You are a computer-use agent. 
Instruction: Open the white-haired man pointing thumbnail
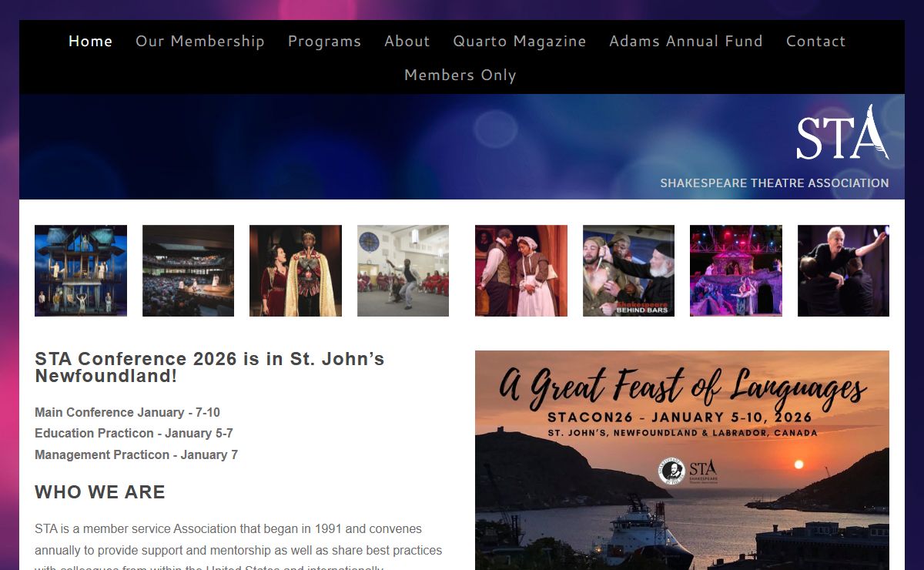[843, 270]
